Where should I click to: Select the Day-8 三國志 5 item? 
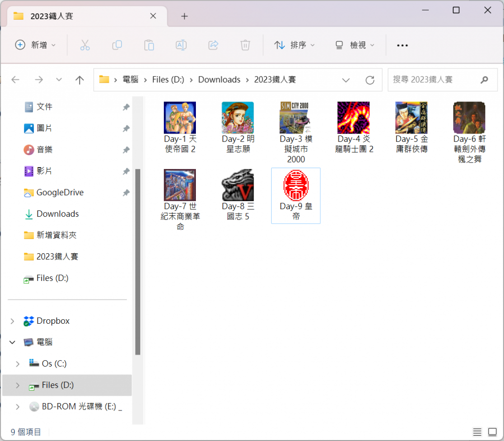pos(238,195)
